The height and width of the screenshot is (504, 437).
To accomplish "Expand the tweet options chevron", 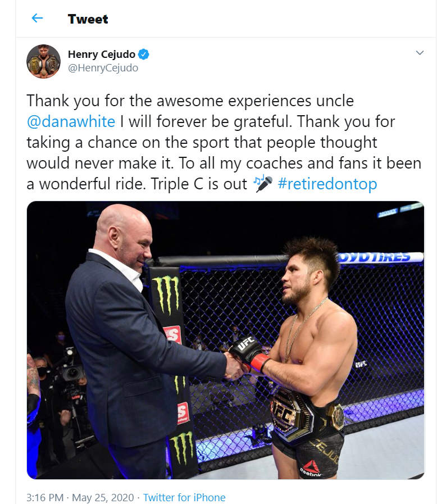I will pyautogui.click(x=420, y=53).
